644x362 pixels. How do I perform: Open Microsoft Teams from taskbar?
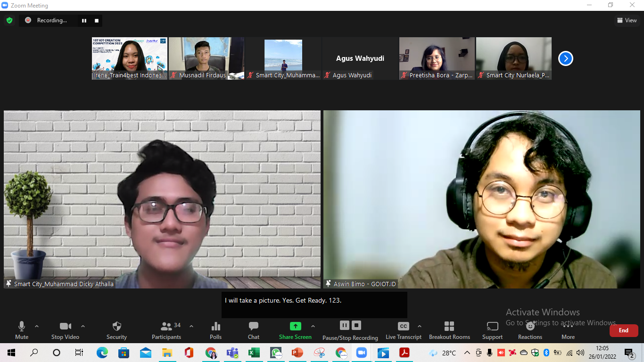(x=232, y=353)
